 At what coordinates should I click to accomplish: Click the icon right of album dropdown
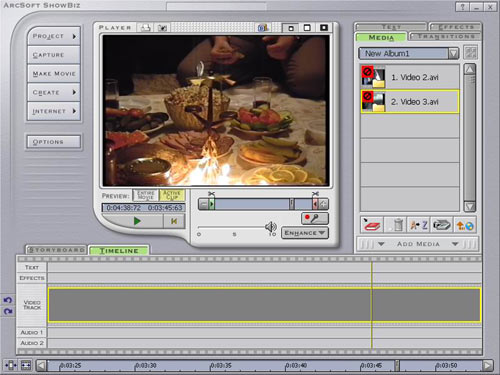tap(471, 52)
